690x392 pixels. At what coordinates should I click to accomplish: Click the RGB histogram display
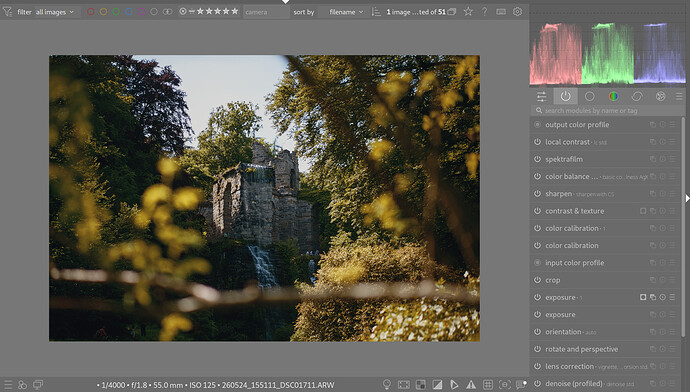click(x=607, y=53)
